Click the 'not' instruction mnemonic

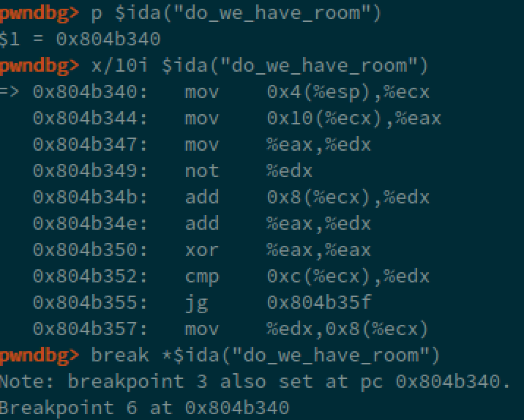pyautogui.click(x=201, y=170)
